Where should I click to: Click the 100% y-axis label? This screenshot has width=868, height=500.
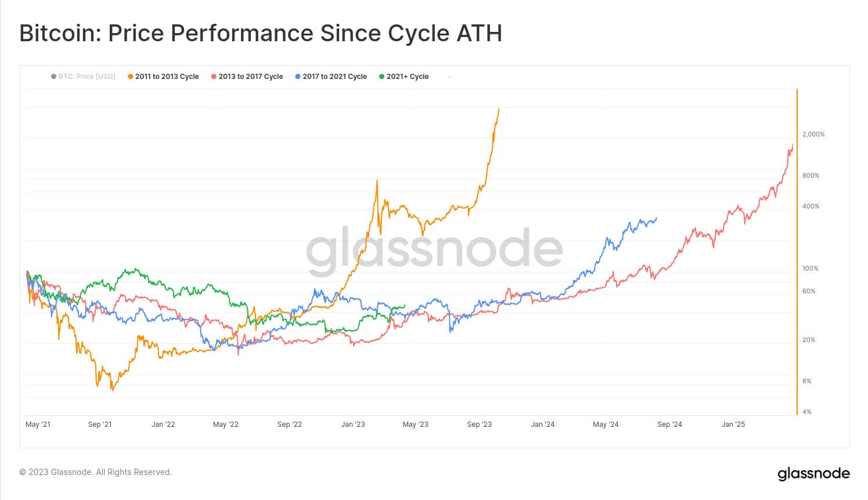(x=810, y=268)
